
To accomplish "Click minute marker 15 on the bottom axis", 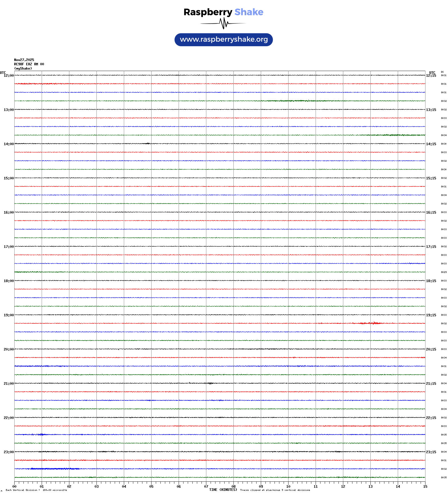I will 425,487.
